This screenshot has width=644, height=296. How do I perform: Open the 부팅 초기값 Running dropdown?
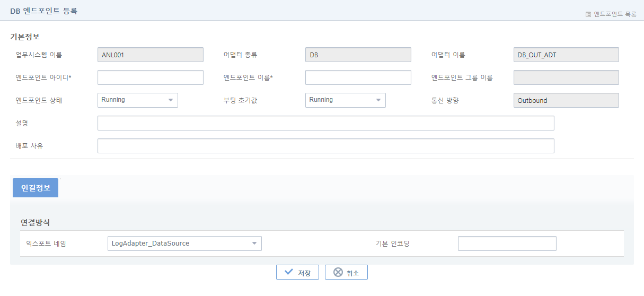[x=346, y=100]
